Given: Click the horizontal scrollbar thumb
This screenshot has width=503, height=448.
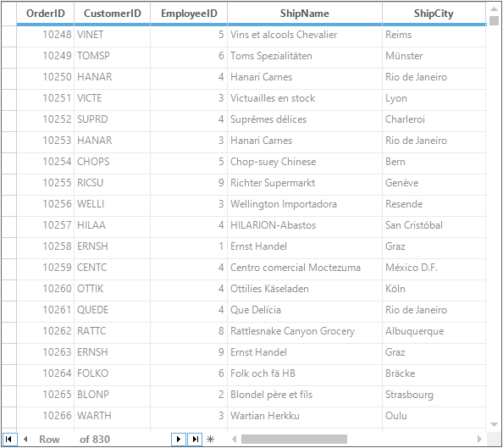Looking at the screenshot, I should tap(294, 439).
